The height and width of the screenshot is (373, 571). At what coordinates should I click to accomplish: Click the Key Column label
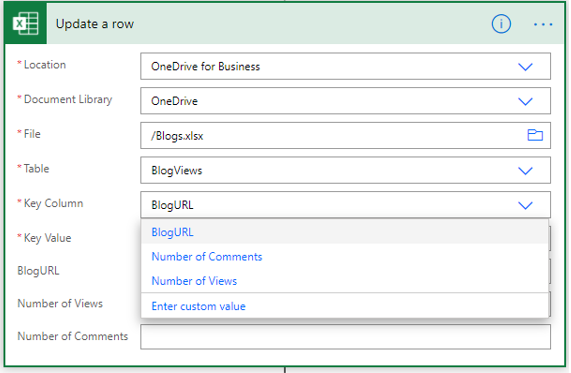click(x=54, y=203)
